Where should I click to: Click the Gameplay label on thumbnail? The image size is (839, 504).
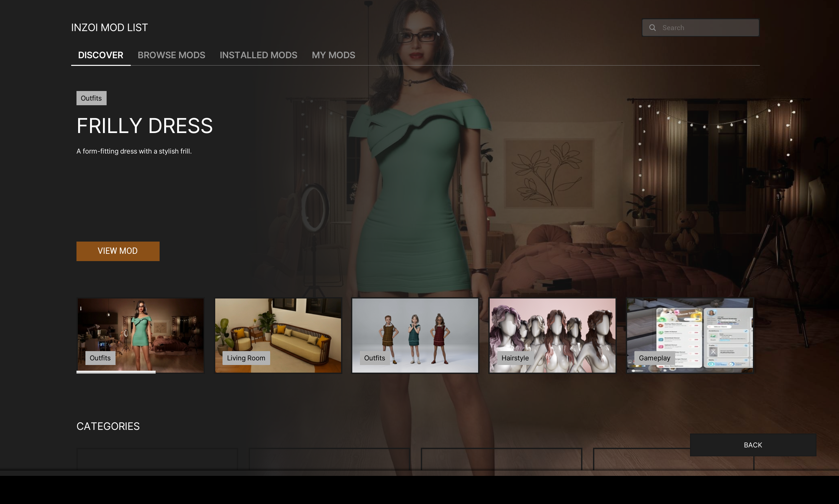[654, 358]
